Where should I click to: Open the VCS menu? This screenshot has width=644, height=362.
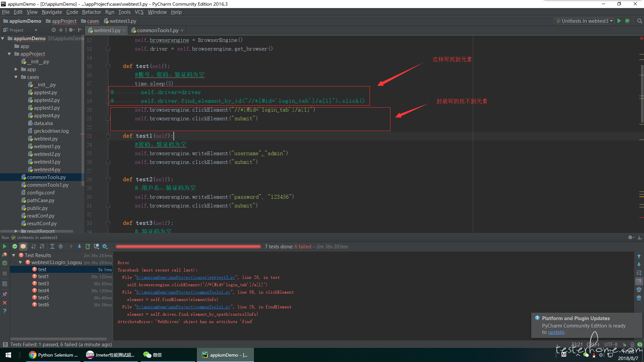pyautogui.click(x=139, y=12)
